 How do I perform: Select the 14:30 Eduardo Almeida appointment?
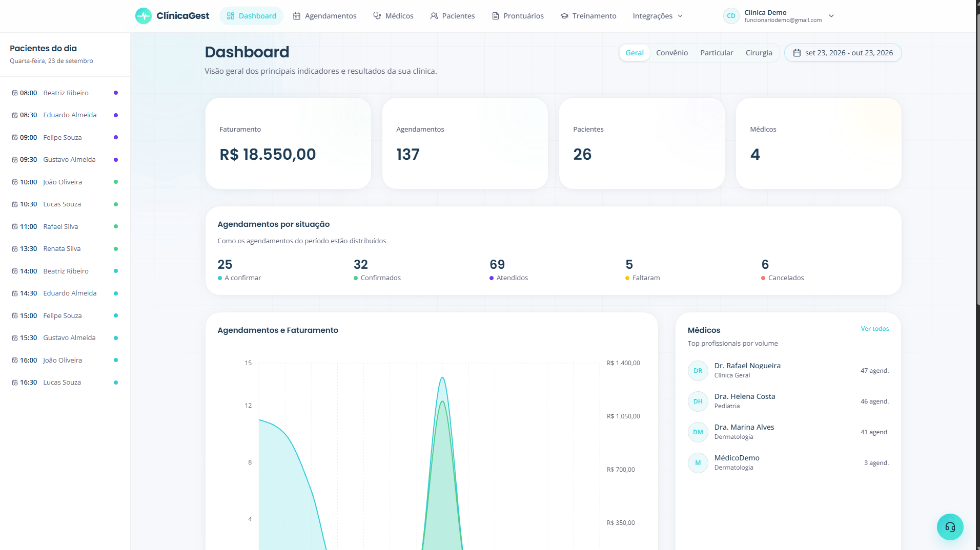point(65,293)
